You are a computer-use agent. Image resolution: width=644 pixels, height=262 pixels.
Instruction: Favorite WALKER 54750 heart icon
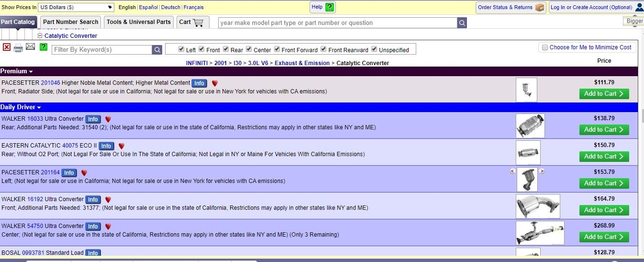(x=108, y=227)
